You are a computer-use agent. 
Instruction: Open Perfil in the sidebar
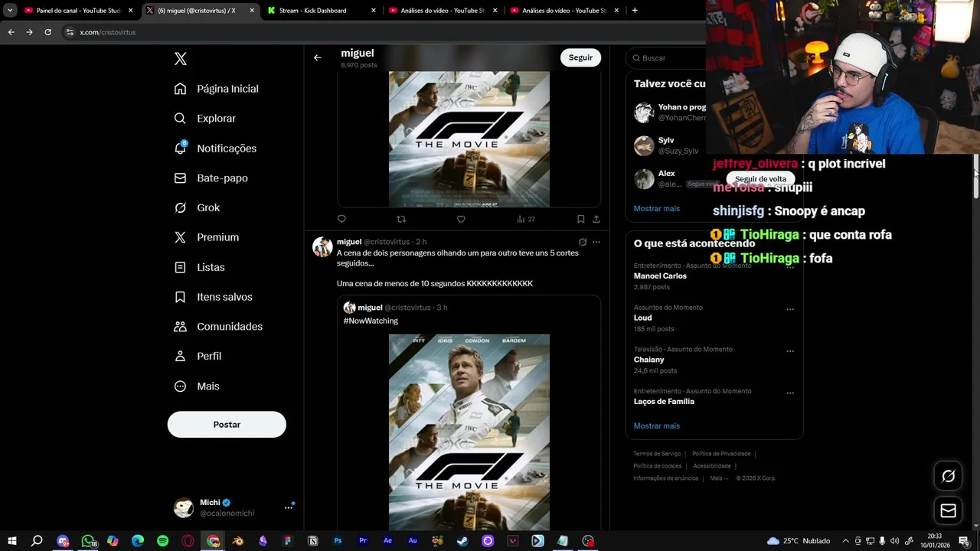(198, 357)
